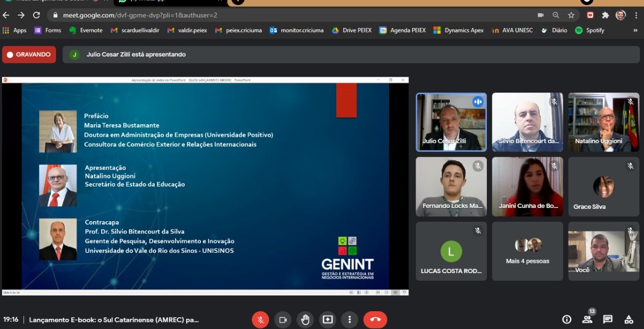Open the chat messages panel
The image size is (644, 329).
tap(608, 319)
